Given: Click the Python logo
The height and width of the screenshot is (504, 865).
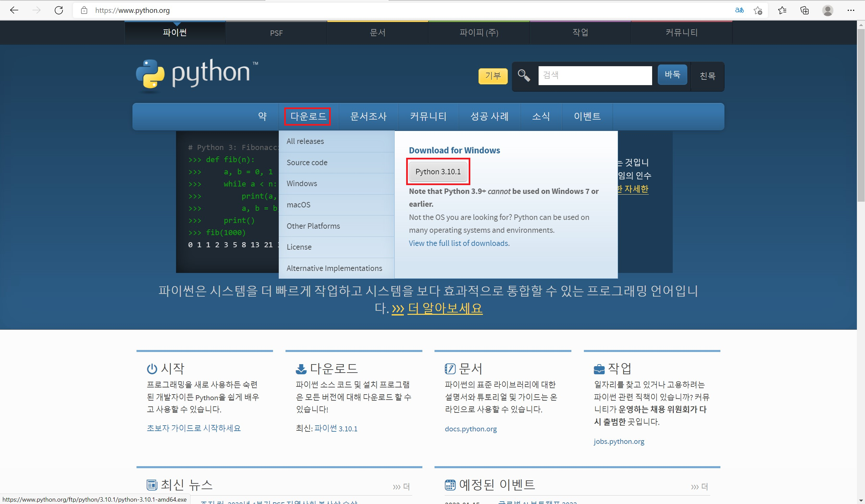Looking at the screenshot, I should coord(196,74).
